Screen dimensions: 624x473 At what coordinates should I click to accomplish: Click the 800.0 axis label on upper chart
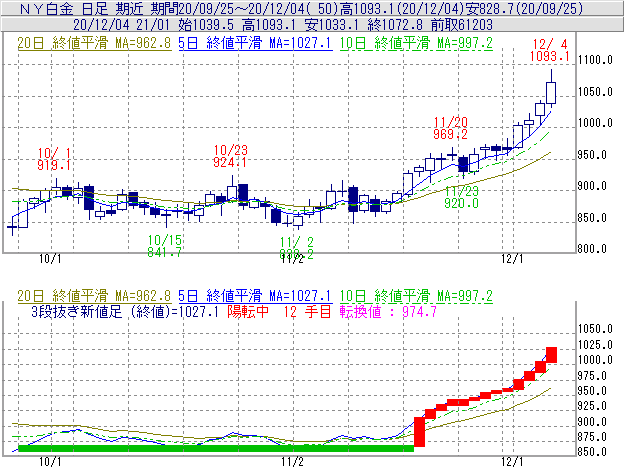coord(592,249)
